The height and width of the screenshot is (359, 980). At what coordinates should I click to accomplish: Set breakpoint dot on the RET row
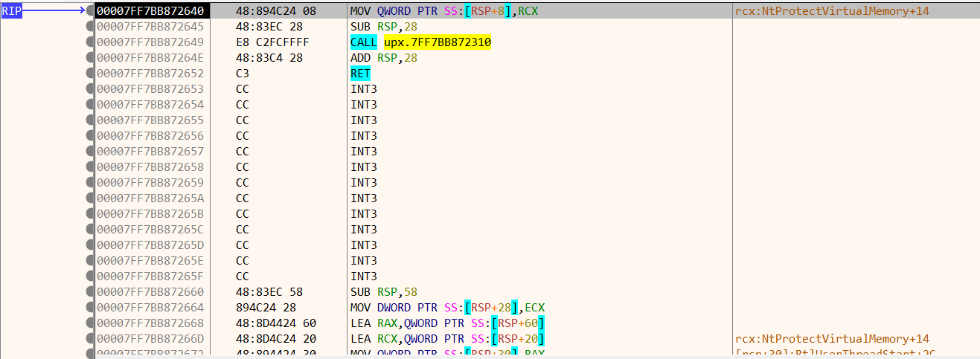tap(90, 74)
